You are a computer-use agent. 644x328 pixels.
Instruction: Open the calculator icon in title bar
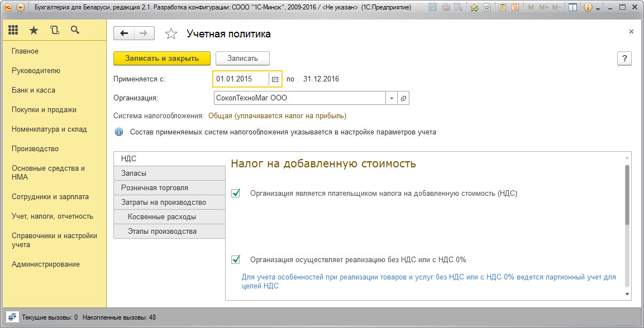point(503,8)
